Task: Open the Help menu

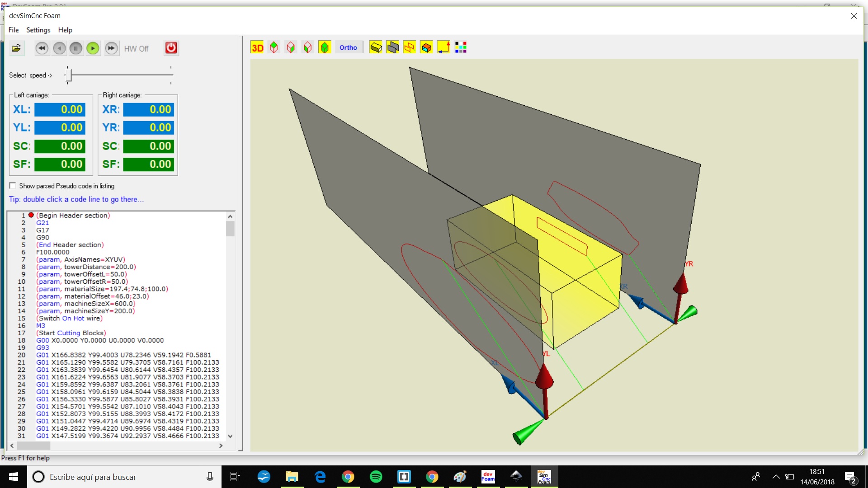Action: tap(65, 30)
